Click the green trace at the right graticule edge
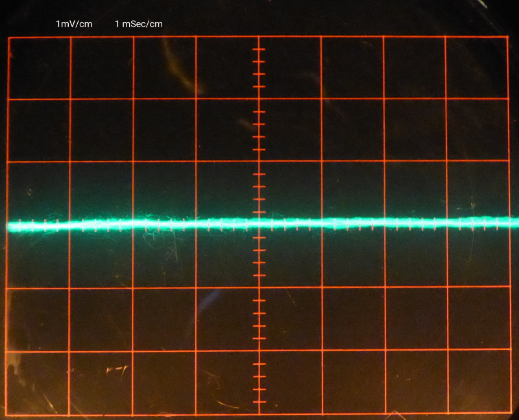 click(x=507, y=222)
